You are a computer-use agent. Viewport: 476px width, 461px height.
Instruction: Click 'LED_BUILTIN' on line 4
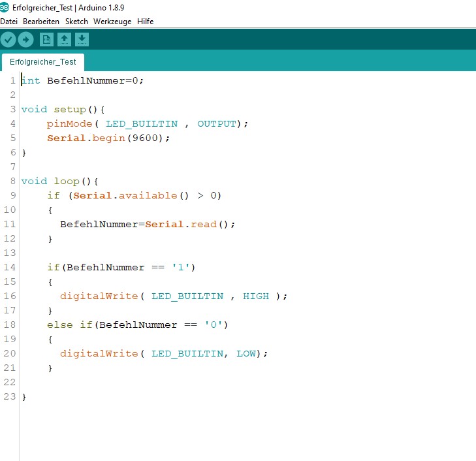tap(142, 124)
